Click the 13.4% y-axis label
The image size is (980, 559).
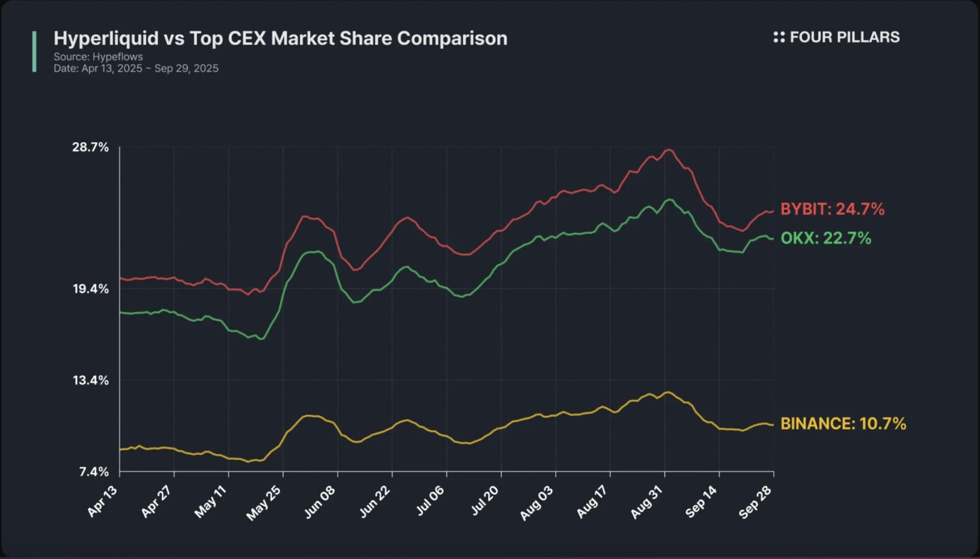point(90,380)
